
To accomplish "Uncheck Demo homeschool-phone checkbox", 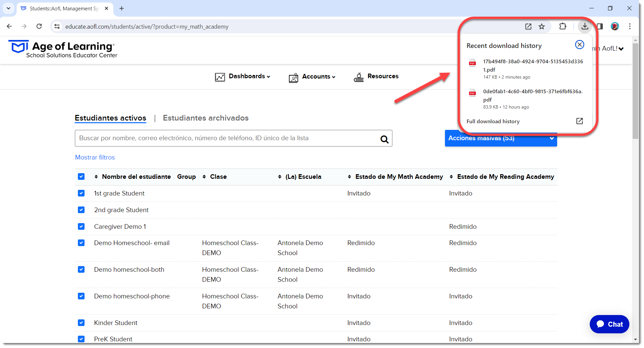I will [81, 296].
